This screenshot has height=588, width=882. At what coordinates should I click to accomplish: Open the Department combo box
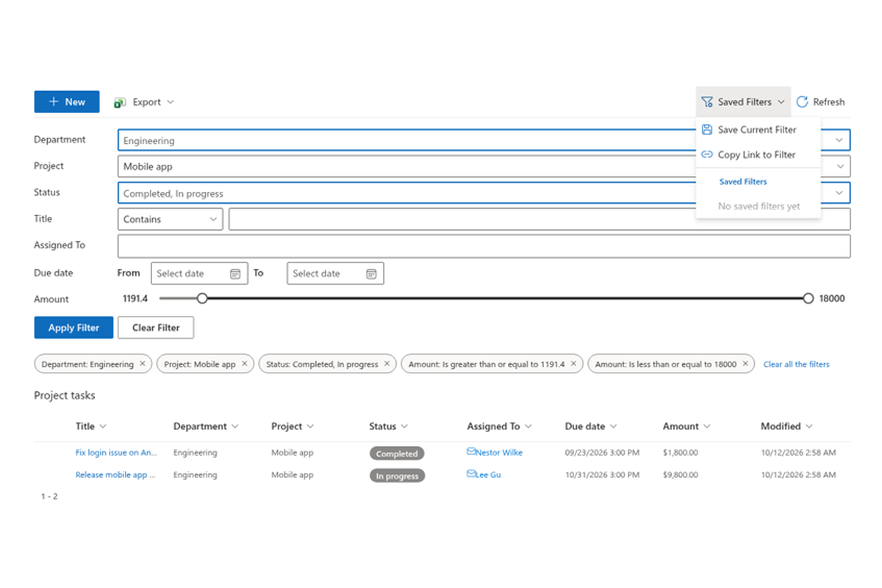(x=484, y=140)
